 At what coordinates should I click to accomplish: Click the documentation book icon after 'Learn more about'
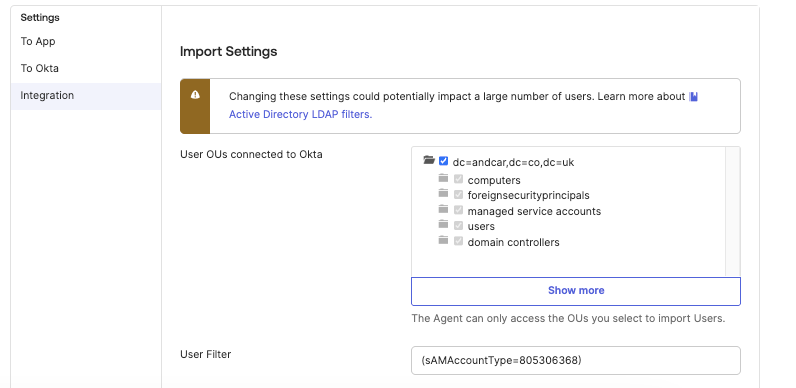693,96
